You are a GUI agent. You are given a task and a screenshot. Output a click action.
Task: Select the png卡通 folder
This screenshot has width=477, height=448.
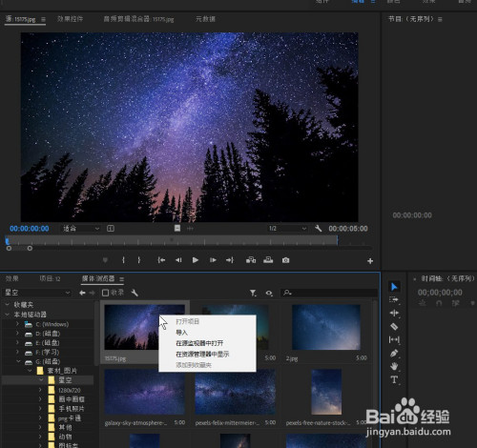70,418
